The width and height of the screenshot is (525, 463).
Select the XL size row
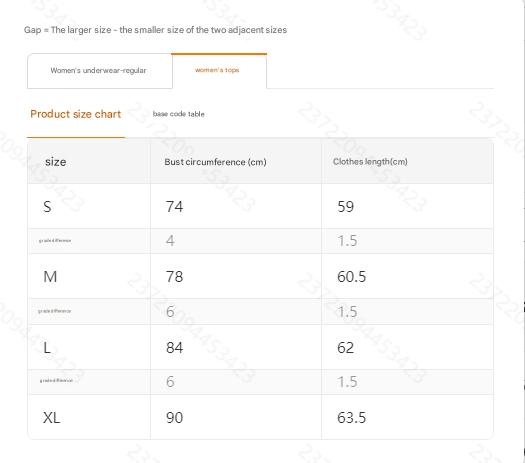tap(260, 417)
